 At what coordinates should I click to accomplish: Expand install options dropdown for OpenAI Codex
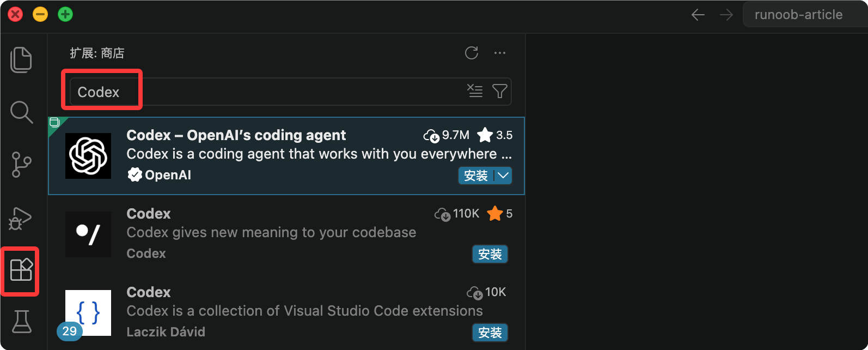[x=503, y=176]
